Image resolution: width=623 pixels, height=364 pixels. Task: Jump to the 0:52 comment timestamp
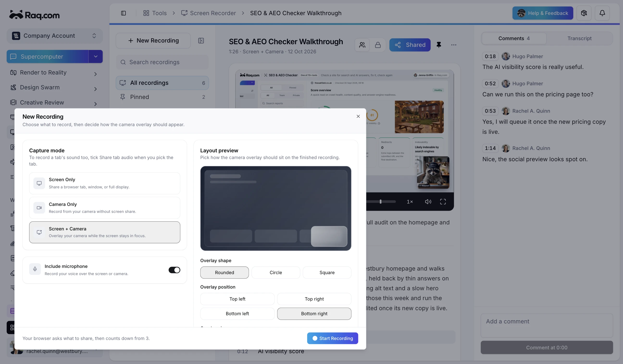490,84
